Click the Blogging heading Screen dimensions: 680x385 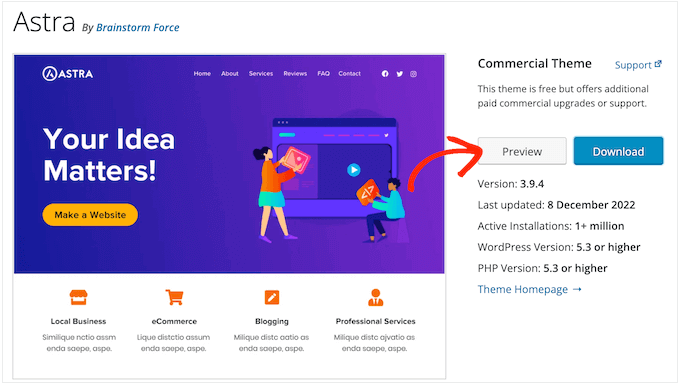[x=272, y=321]
